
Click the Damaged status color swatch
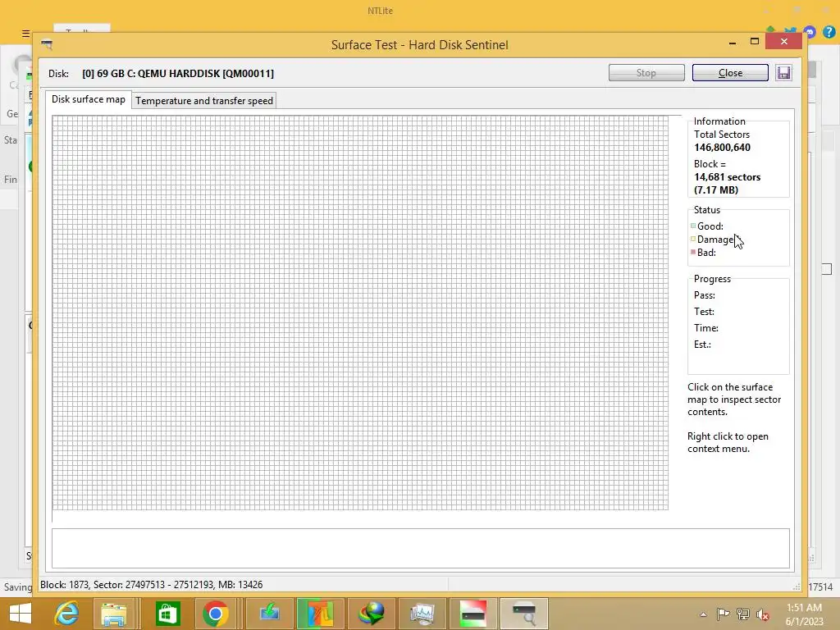pos(693,239)
